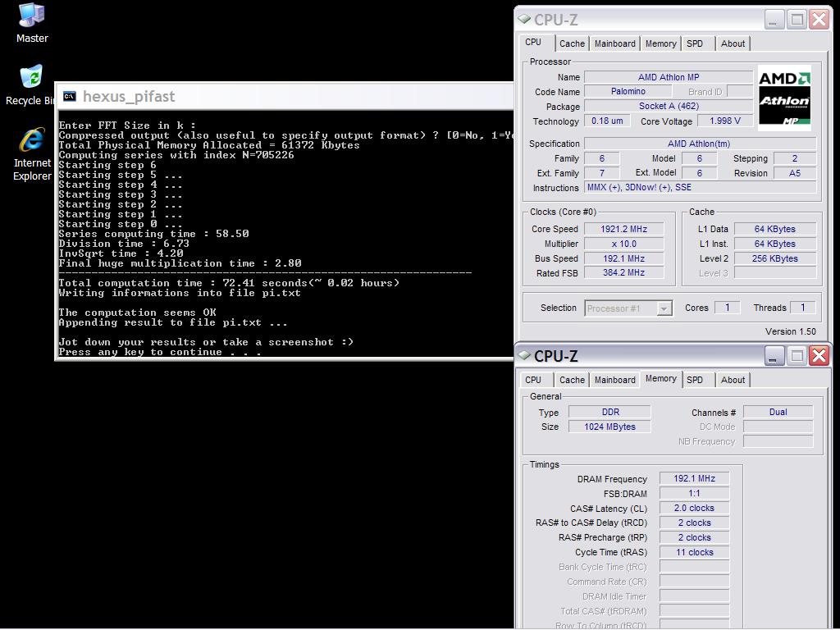Click RAS# to CAS# Delay value
Viewport: 840px width, 630px height.
click(694, 523)
